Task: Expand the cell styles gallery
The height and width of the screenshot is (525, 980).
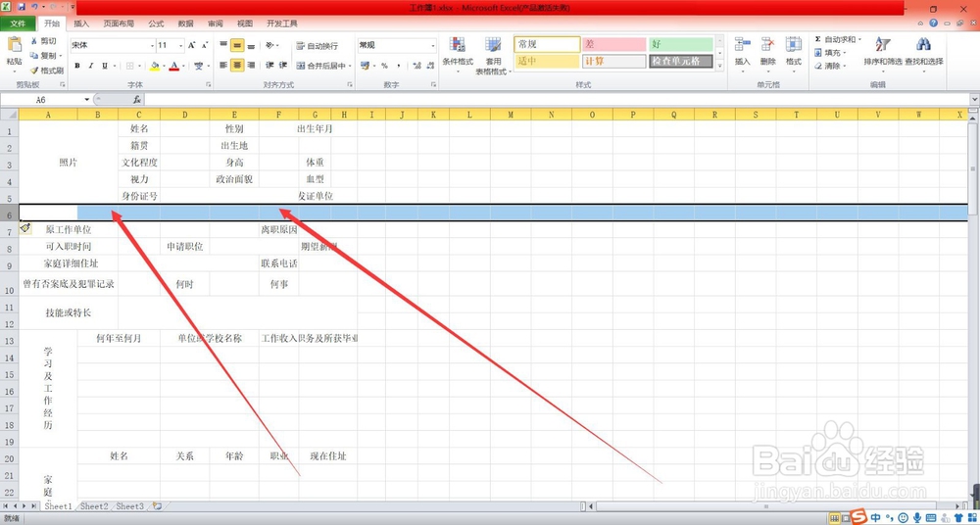Action: tap(719, 66)
